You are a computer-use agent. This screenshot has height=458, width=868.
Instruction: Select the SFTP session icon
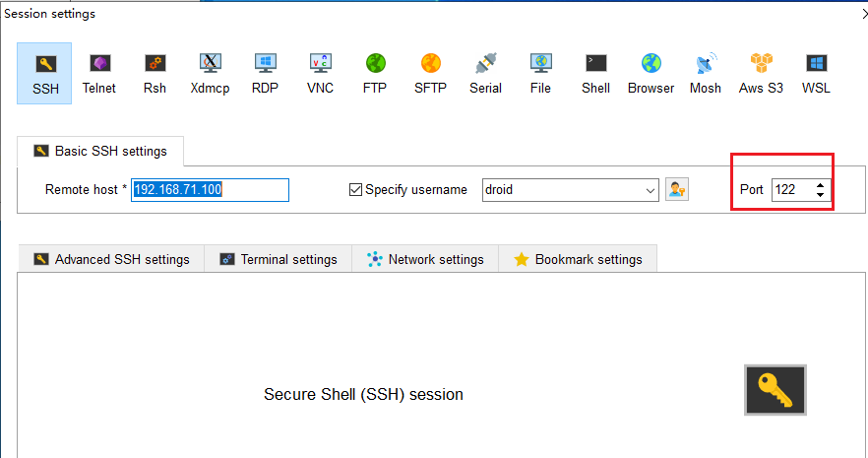point(430,73)
